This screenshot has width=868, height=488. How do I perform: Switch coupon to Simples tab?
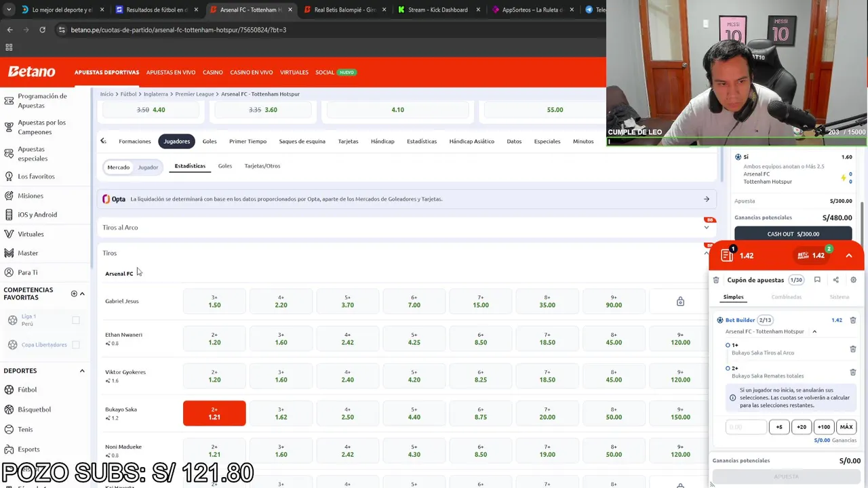tap(733, 297)
